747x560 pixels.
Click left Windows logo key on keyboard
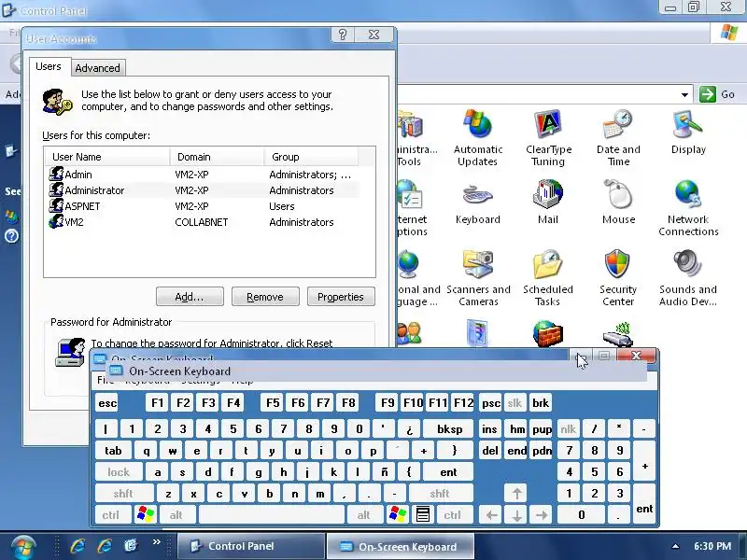point(146,515)
